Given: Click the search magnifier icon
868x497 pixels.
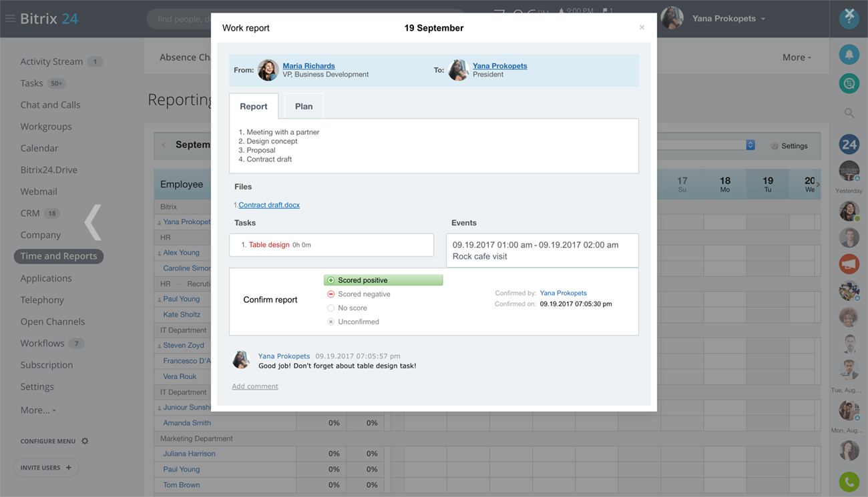Looking at the screenshot, I should 849,113.
